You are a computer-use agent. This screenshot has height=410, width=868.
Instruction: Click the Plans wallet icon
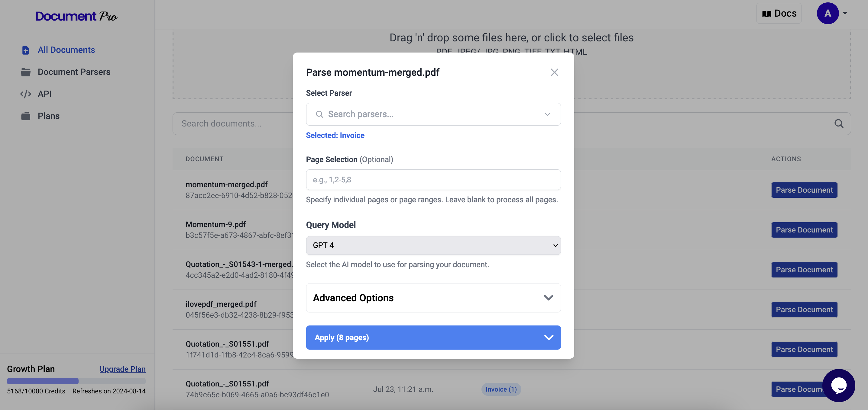tap(26, 116)
